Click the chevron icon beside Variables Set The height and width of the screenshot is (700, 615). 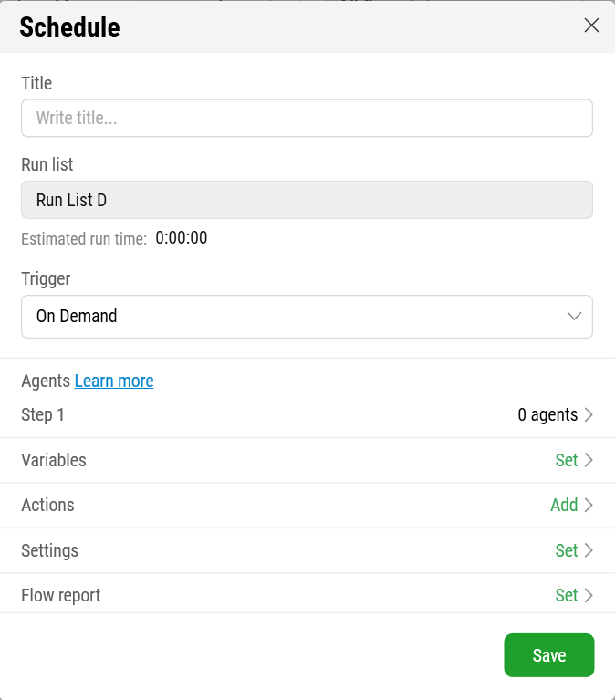click(x=589, y=460)
